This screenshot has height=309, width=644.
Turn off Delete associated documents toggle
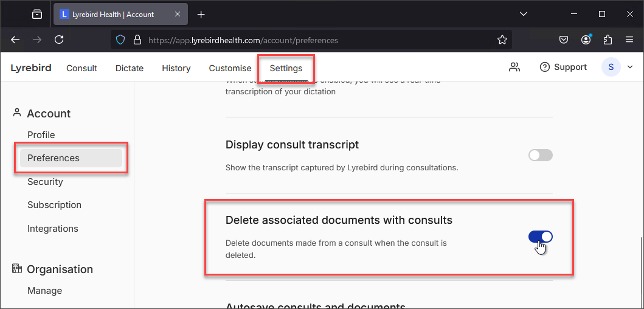pos(541,237)
